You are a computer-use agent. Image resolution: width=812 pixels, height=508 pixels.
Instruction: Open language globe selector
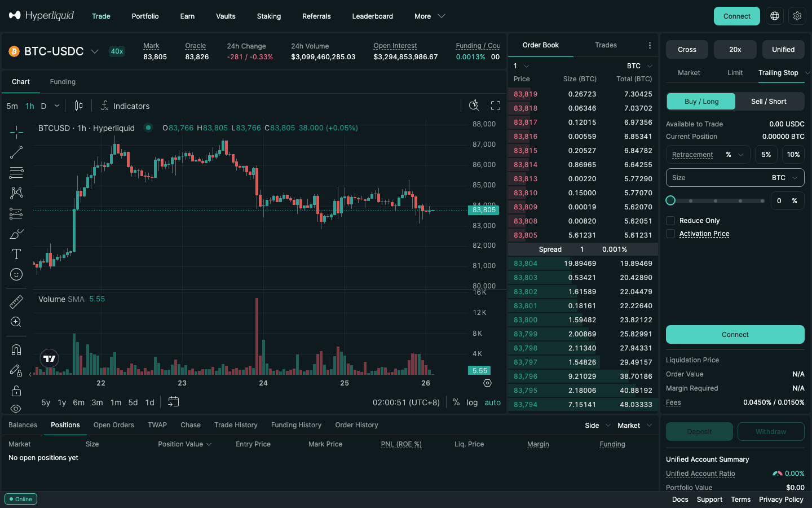coord(775,16)
